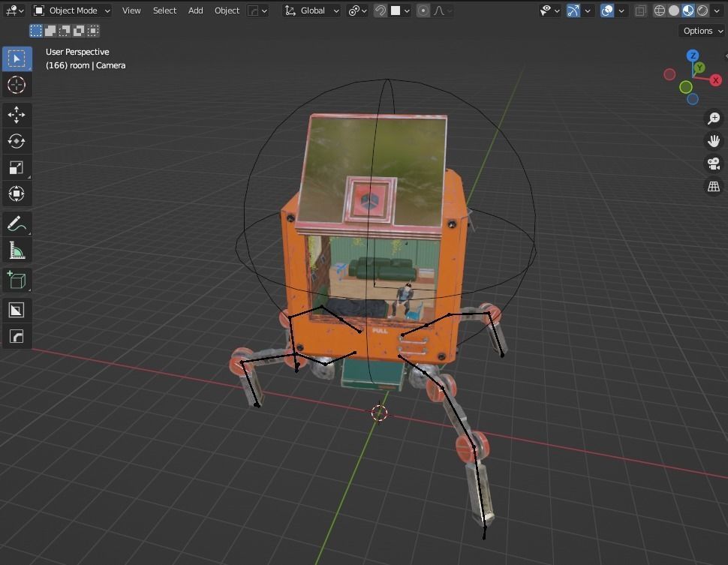Click the red X axis gizmo ball
Screen dimensions: 728x565
(x=716, y=80)
